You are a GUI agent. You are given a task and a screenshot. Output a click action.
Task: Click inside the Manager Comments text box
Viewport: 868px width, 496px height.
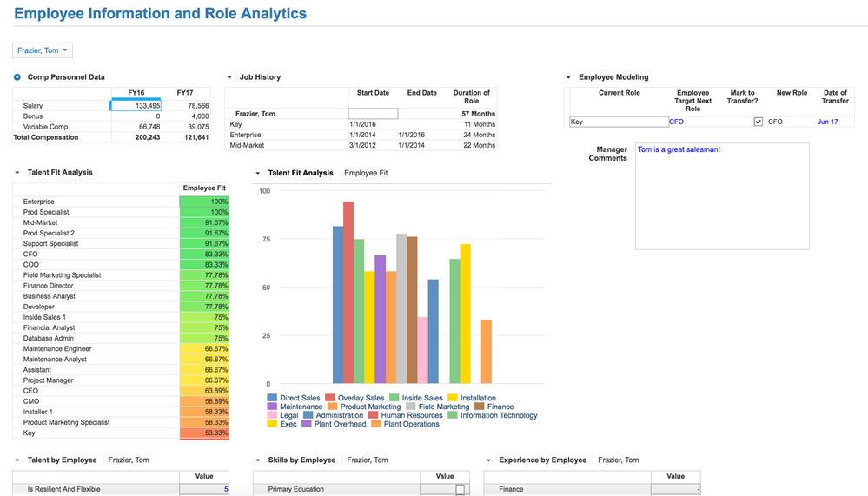click(x=722, y=196)
